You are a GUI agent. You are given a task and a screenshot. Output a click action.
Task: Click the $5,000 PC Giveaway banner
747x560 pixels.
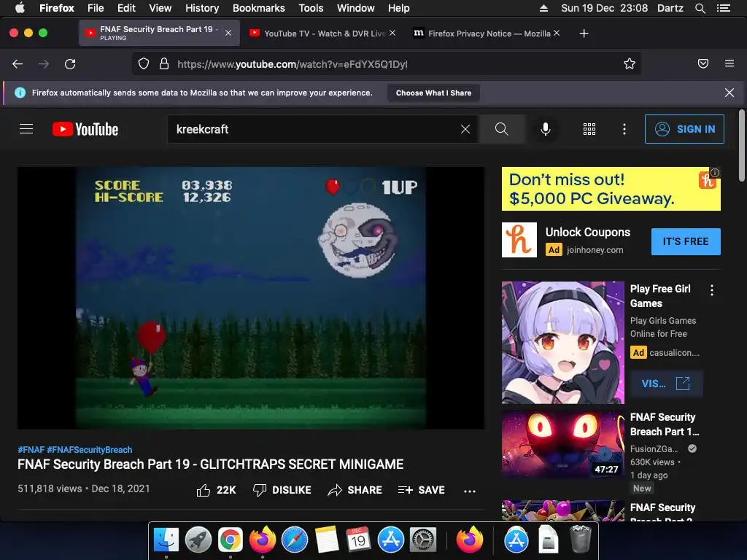[x=611, y=189]
